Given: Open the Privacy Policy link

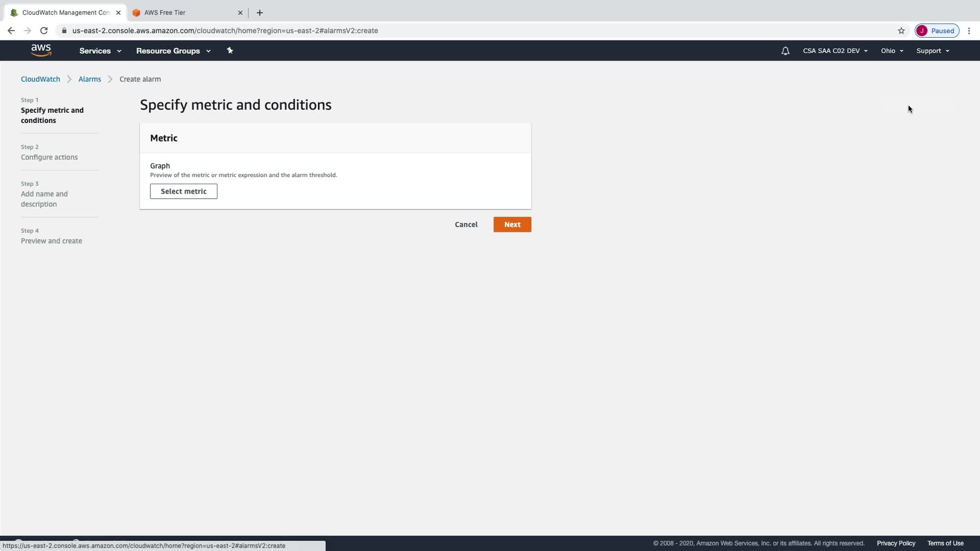Looking at the screenshot, I should point(896,544).
